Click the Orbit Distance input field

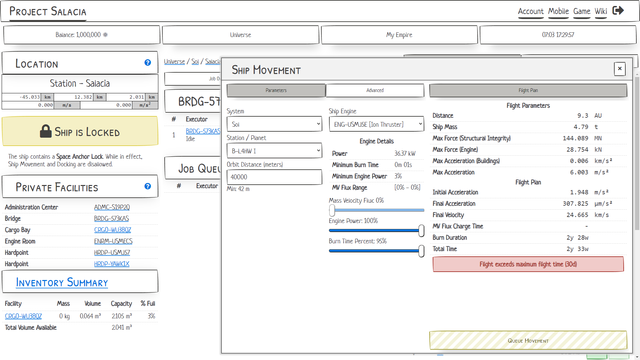coord(274,177)
